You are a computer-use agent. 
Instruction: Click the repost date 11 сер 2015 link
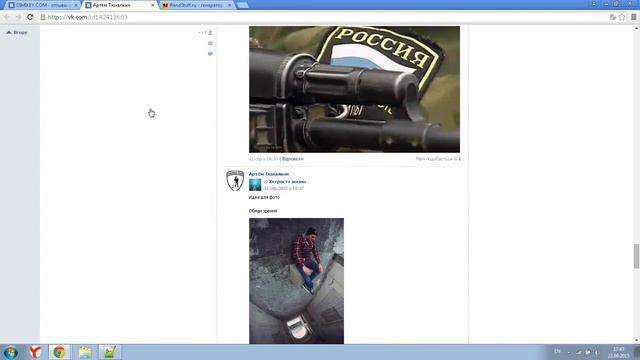click(x=284, y=189)
